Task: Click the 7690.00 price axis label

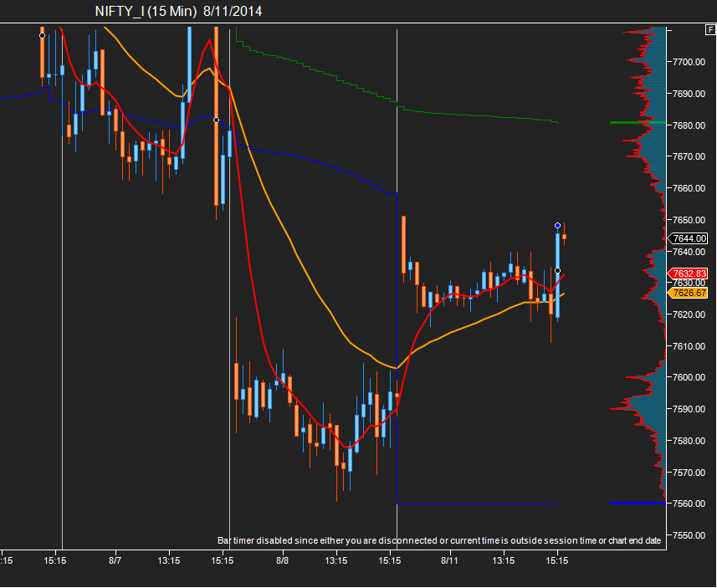Action: pos(689,94)
